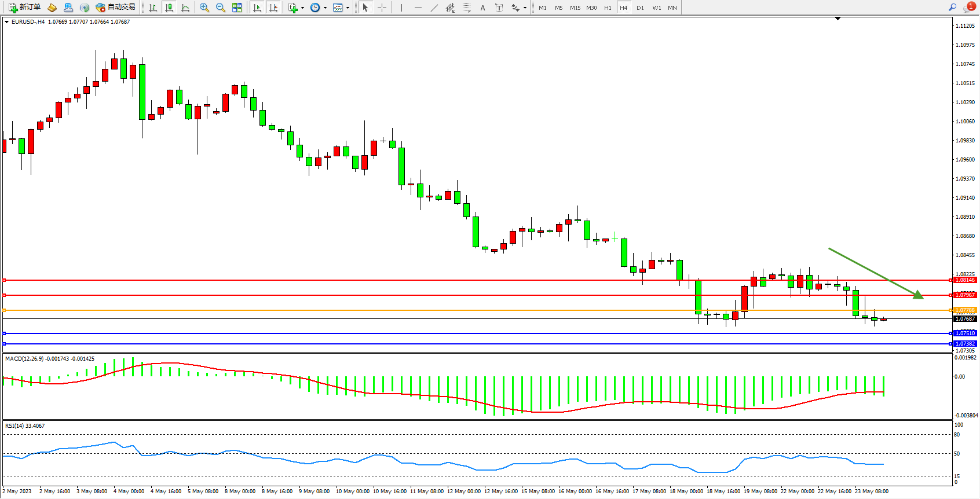Zoom in on the chart

pos(204,8)
